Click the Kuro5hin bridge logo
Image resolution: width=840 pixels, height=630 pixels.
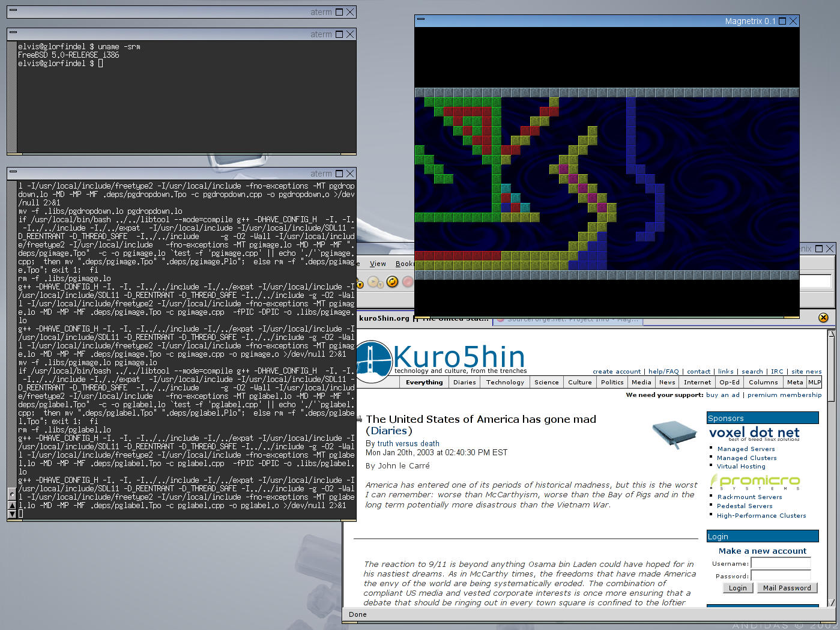373,362
